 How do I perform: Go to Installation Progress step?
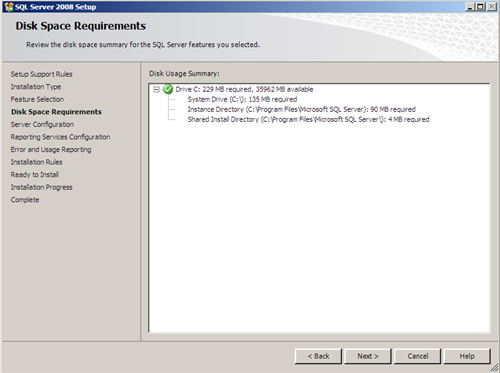(41, 187)
